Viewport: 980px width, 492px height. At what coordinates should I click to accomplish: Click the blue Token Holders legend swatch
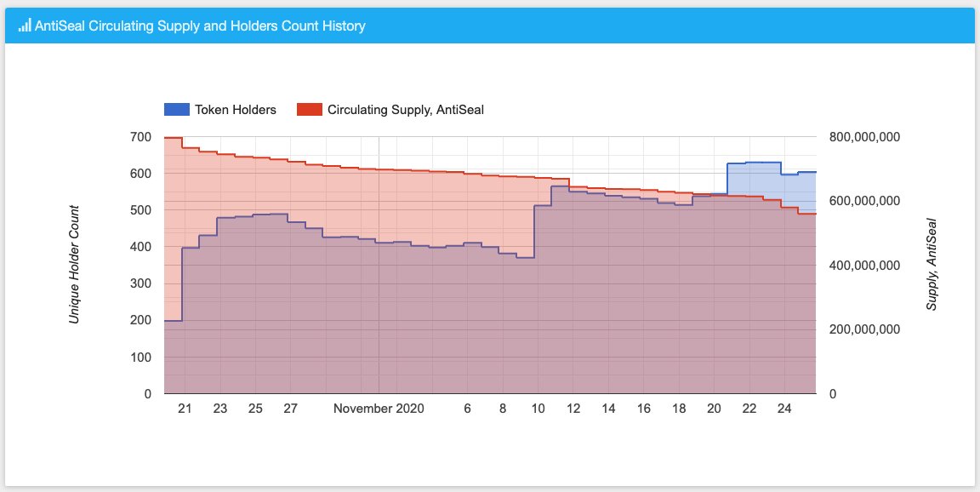176,110
